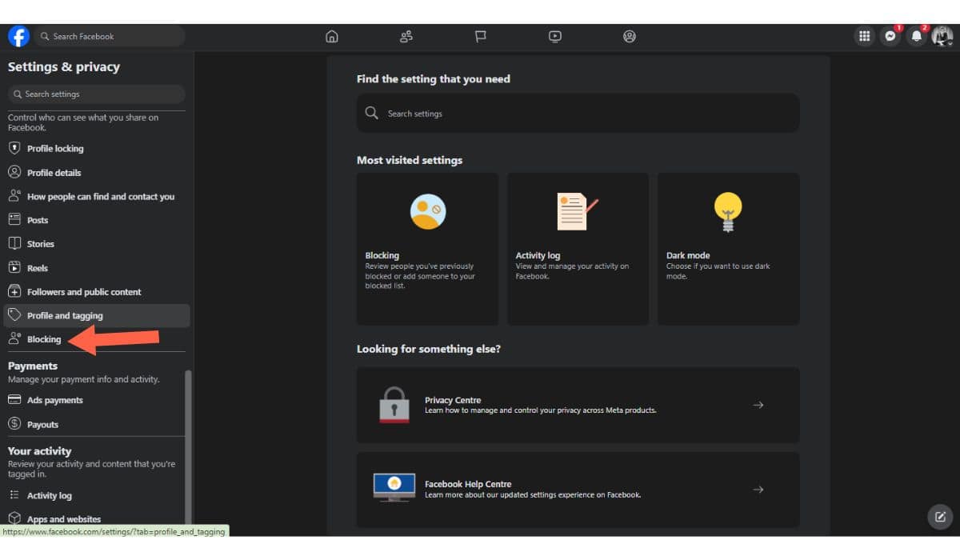Open the Activity log most visited card
Viewport: 960px width, 560px height.
[578, 249]
